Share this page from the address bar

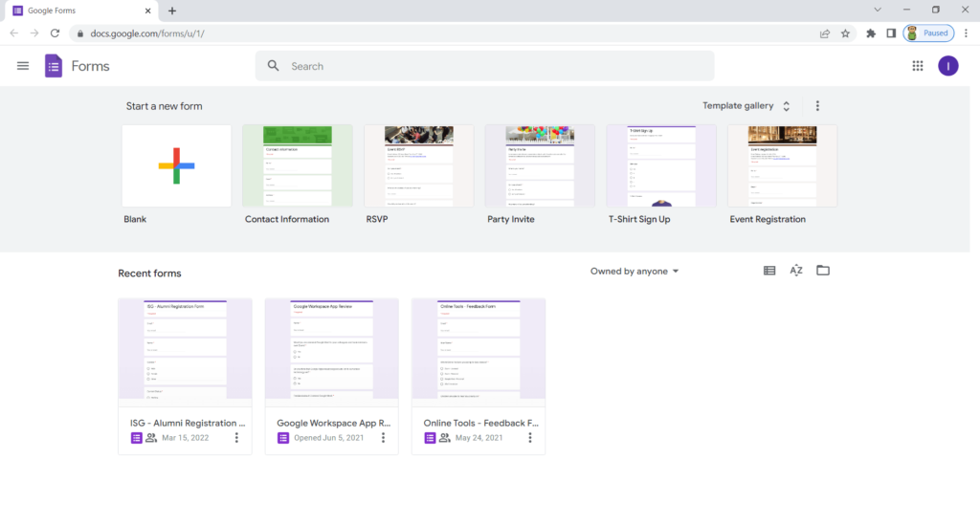825,33
